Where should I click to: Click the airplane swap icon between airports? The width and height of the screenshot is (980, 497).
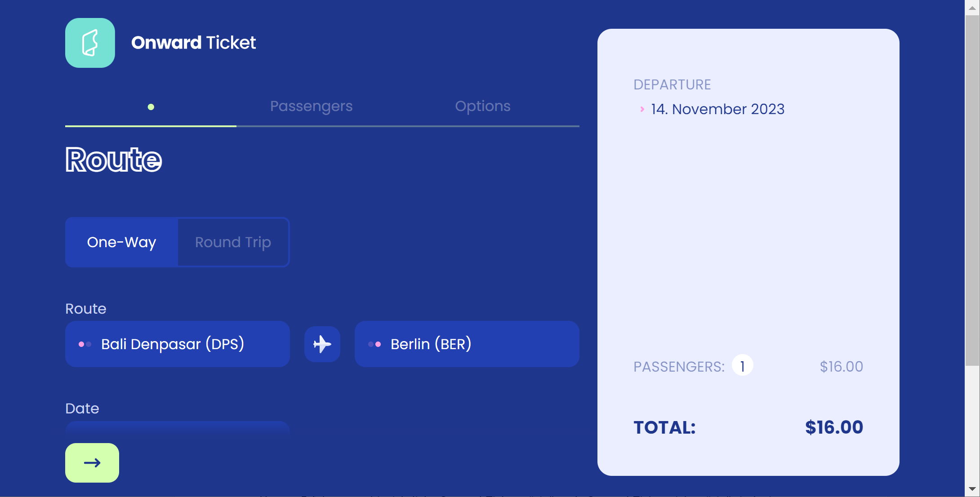pos(322,344)
